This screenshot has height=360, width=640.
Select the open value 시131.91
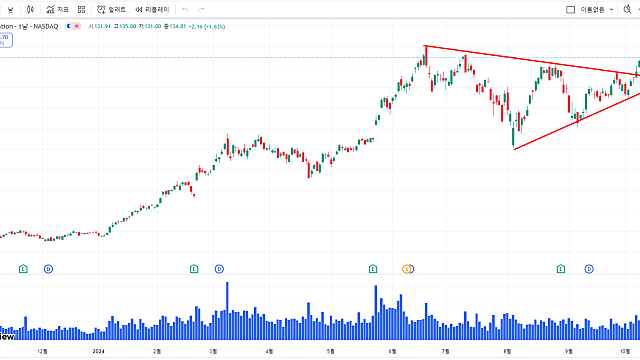point(100,27)
